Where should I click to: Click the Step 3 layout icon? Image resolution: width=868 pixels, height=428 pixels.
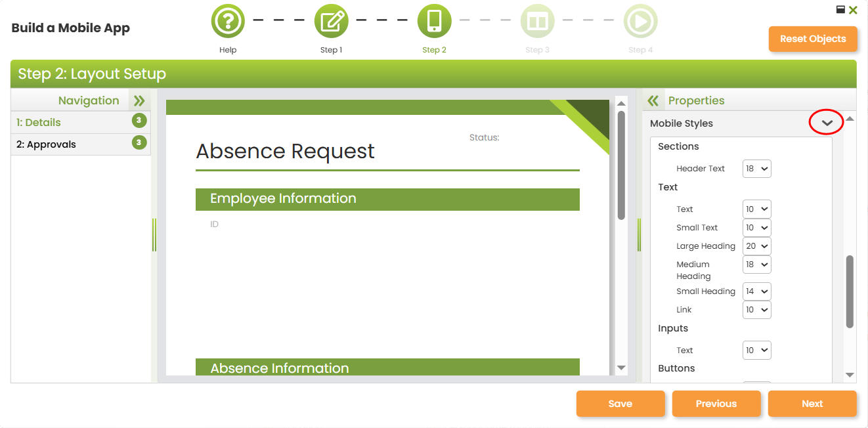point(537,22)
